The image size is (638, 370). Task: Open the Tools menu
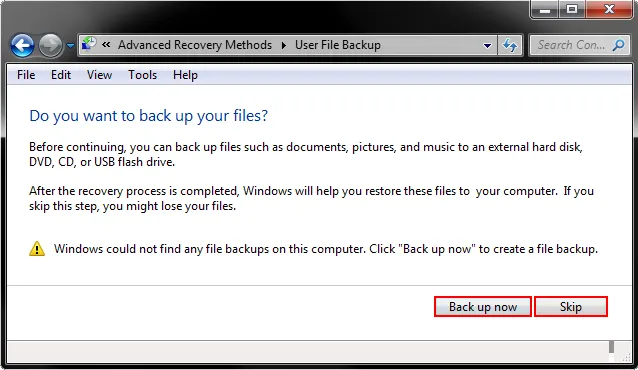142,75
